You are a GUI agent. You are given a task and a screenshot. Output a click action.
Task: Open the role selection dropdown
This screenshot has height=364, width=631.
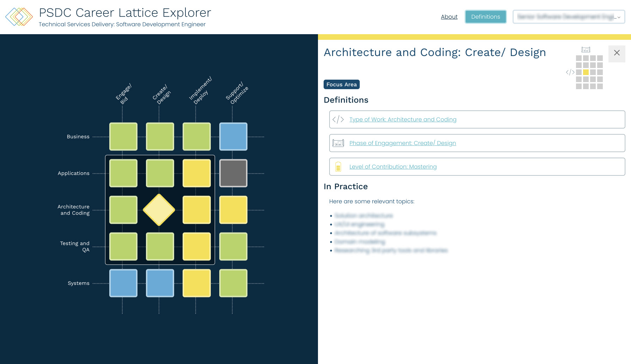(569, 17)
